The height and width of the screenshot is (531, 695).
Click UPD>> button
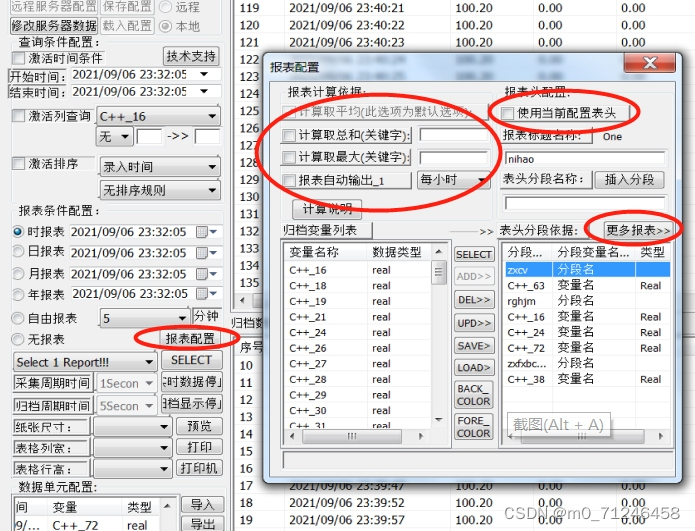(474, 323)
